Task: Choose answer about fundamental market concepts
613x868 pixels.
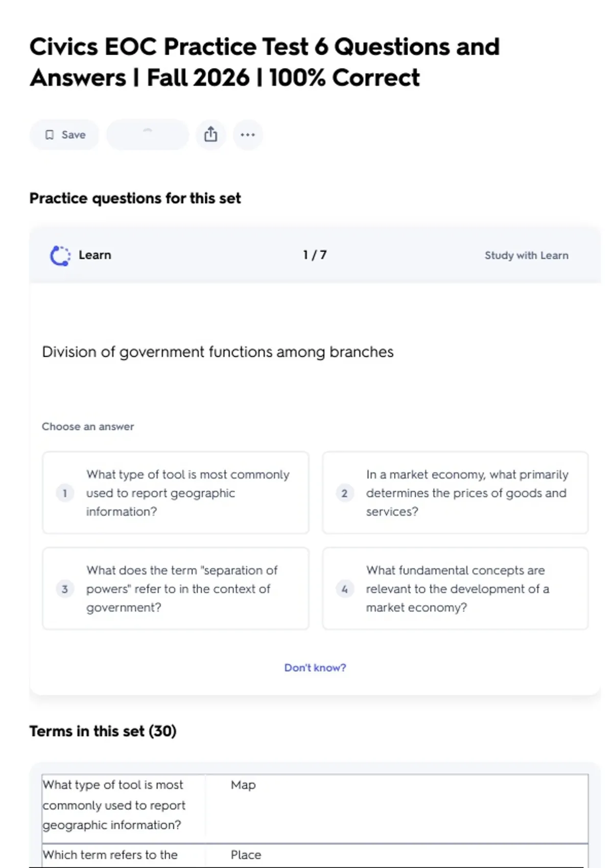Action: click(x=457, y=589)
